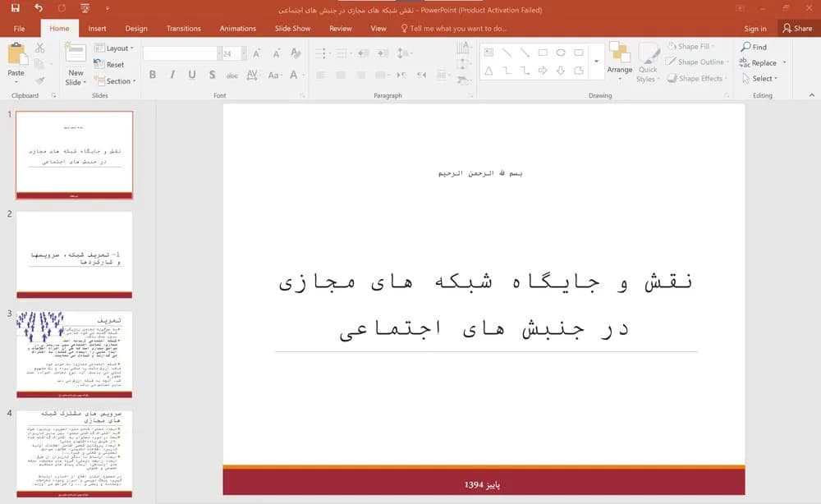
Task: Open the Shape Fill color options
Action: [x=692, y=47]
